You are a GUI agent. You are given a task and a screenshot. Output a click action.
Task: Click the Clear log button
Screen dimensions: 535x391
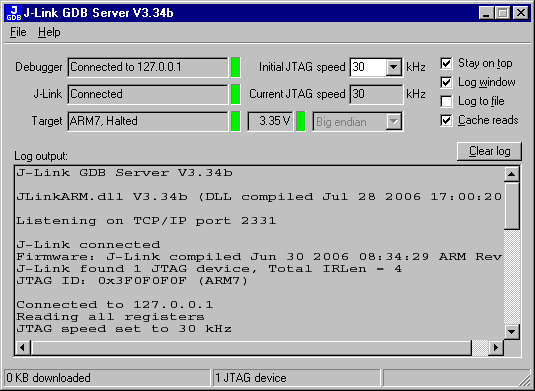point(489,151)
